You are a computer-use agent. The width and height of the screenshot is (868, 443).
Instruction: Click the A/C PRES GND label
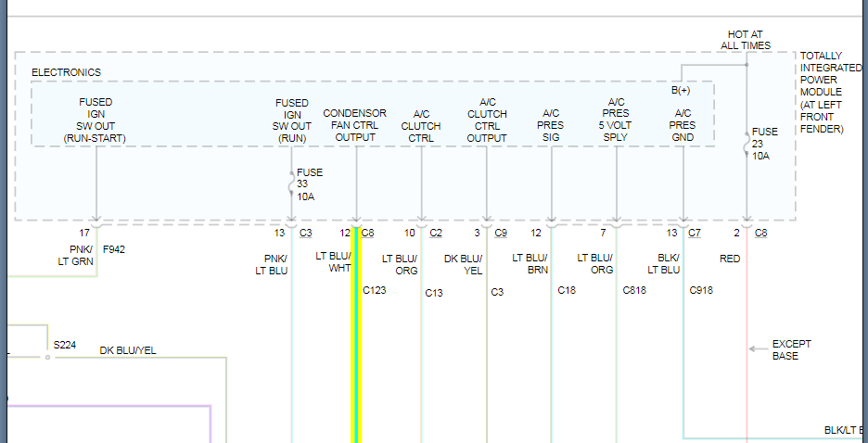point(683,125)
